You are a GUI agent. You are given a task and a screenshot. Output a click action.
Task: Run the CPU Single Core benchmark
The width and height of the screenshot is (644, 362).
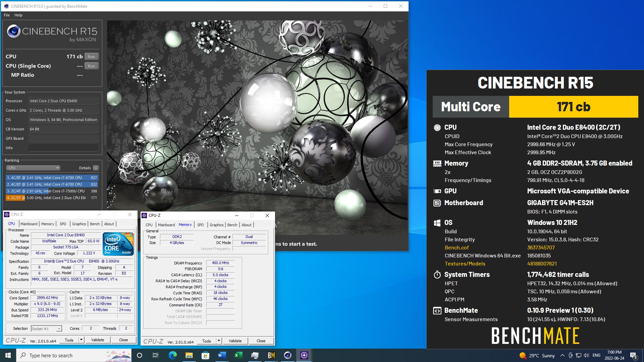pos(92,66)
